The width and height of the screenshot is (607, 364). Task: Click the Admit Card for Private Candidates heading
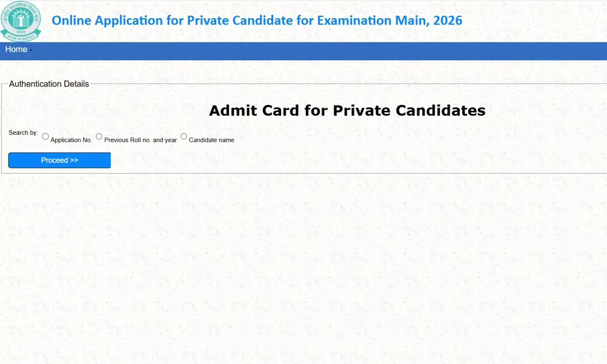click(347, 110)
